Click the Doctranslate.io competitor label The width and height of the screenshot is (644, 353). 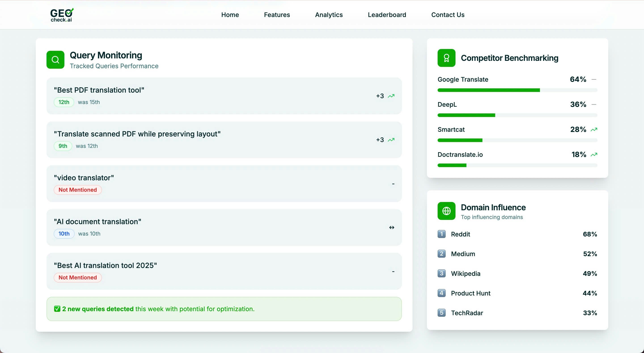pyautogui.click(x=460, y=155)
